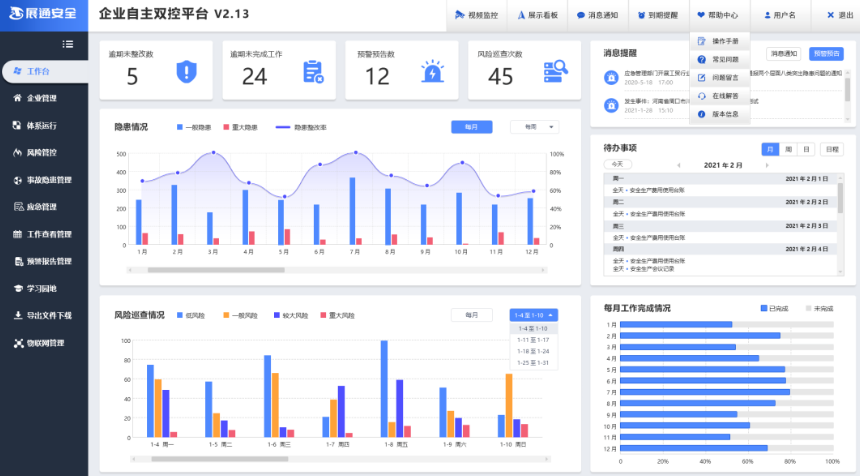Choose 1-18至1-24 from the date range list
860x476 pixels.
pos(533,352)
